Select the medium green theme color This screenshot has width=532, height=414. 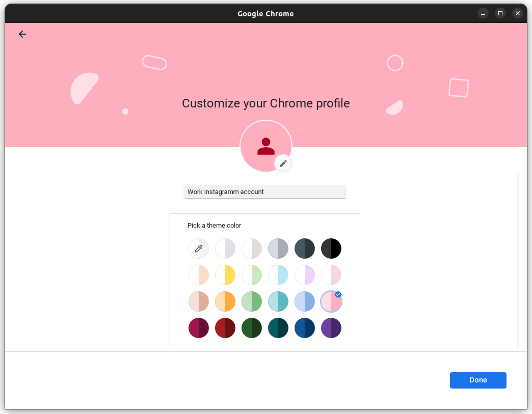pos(252,301)
